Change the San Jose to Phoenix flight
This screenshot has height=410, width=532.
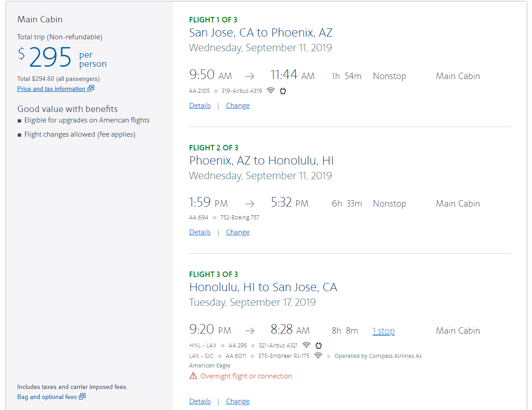click(x=238, y=106)
